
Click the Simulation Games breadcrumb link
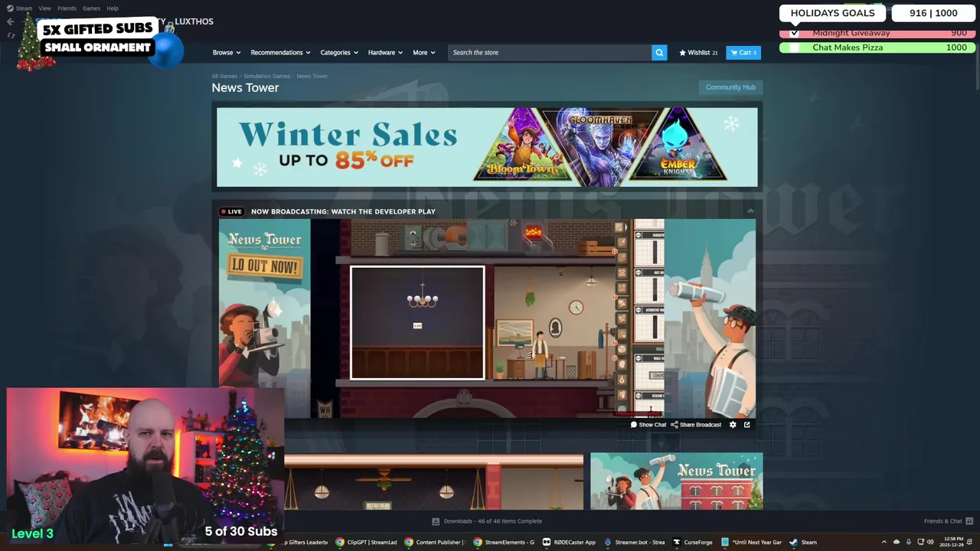(x=267, y=77)
